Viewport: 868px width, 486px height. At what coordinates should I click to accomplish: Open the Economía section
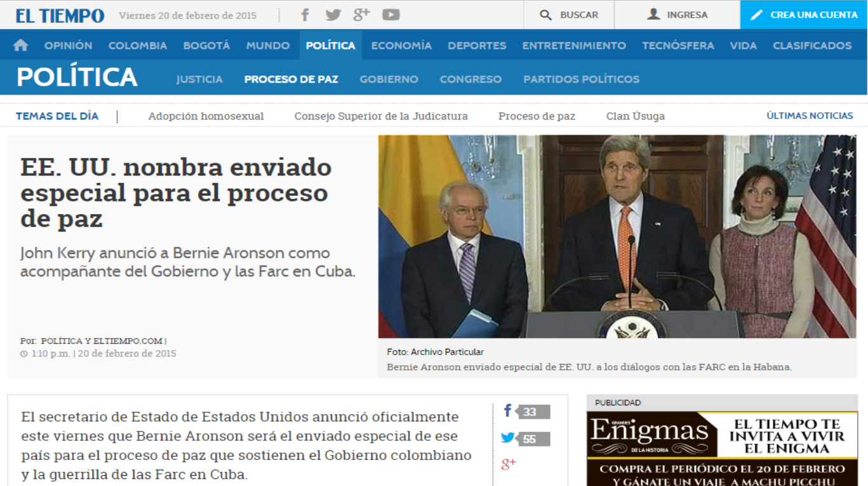tap(401, 46)
